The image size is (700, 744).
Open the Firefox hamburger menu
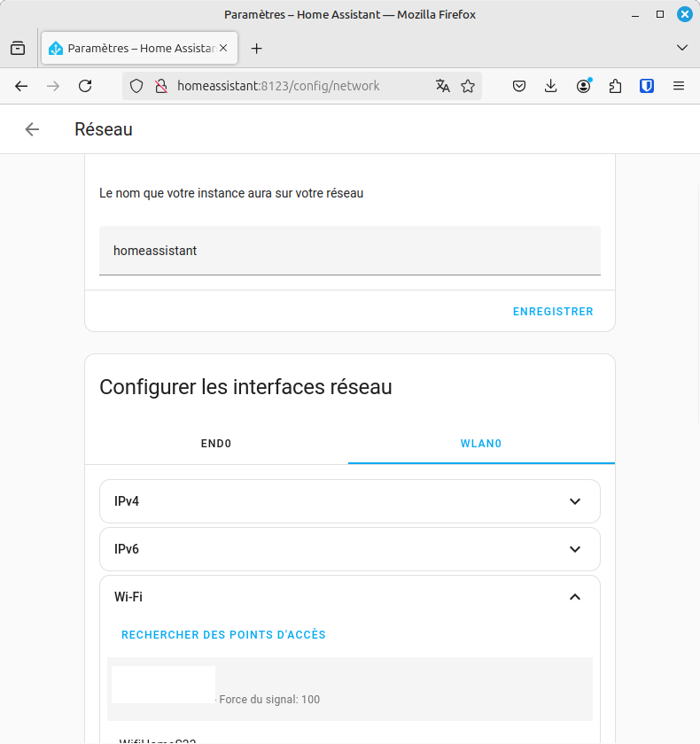[x=679, y=86]
